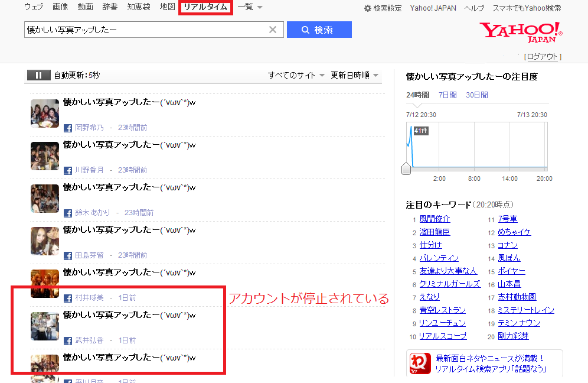The height and width of the screenshot is (383, 588).
Task: Open 検索設定 gear settings
Action: (383, 8)
